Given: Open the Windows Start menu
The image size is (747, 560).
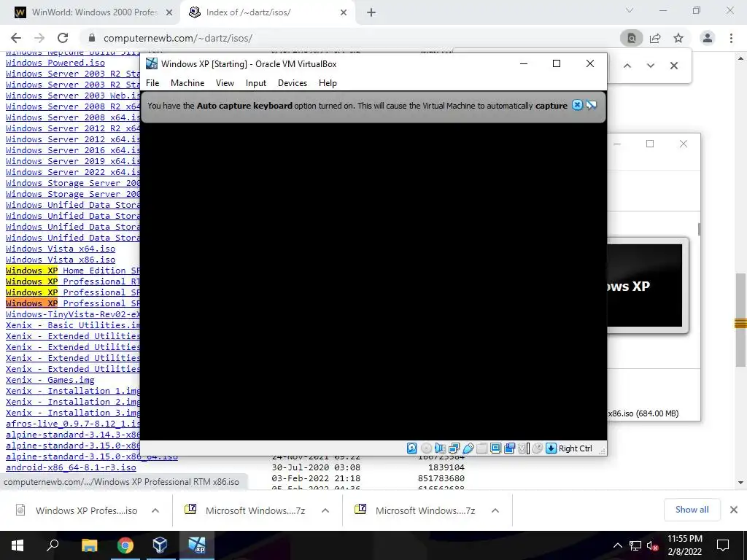Looking at the screenshot, I should click(x=18, y=545).
